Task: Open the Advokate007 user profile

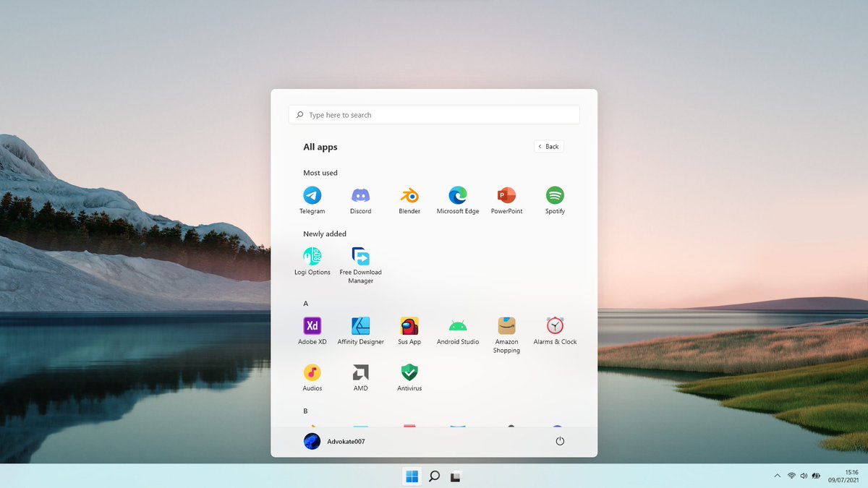Action: pyautogui.click(x=334, y=441)
